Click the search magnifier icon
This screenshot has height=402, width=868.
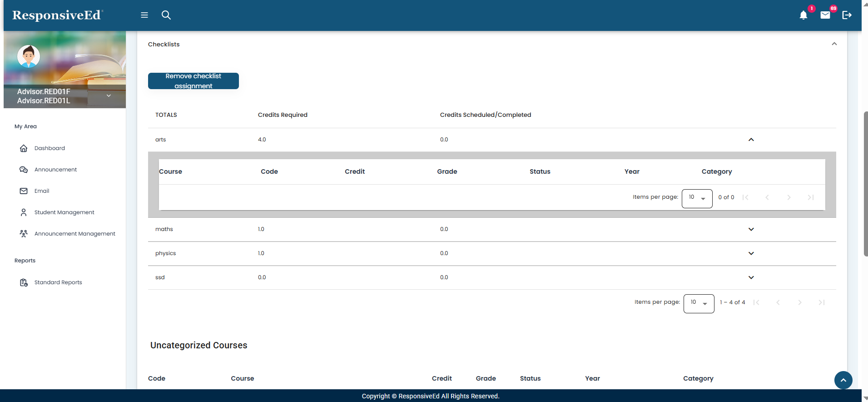coord(166,15)
